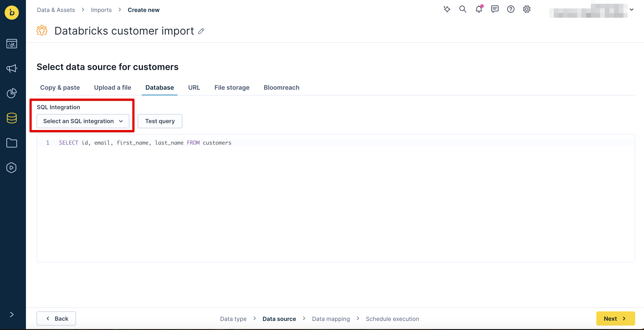Click the customers icon beside the import title
The image size is (644, 330).
point(42,31)
